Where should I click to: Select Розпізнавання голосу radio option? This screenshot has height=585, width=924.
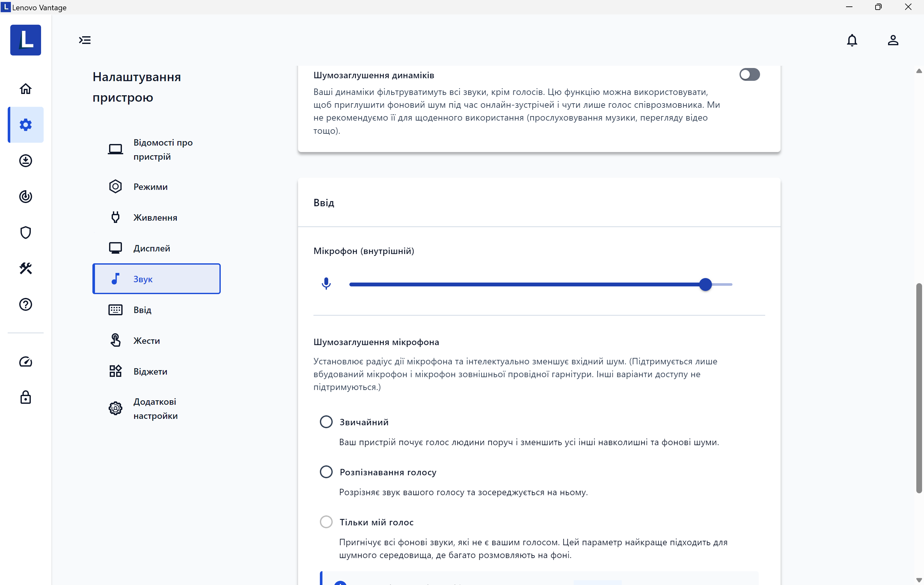(x=326, y=472)
